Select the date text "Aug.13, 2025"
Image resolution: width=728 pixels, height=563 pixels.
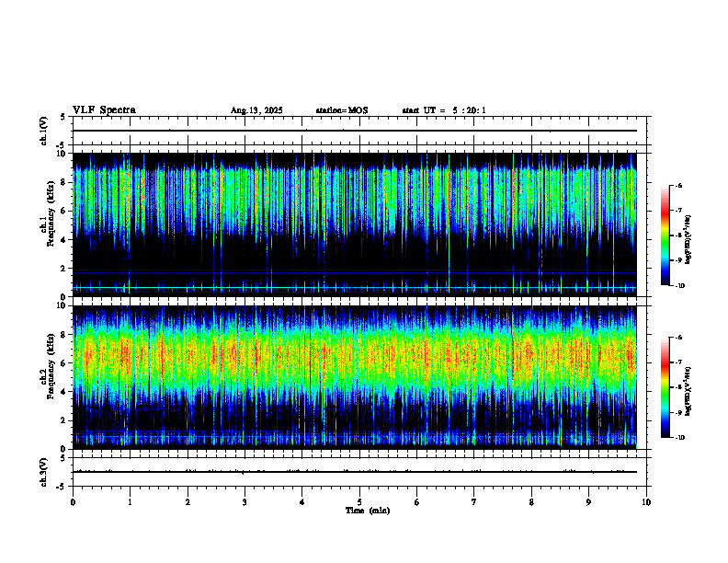coord(256,110)
